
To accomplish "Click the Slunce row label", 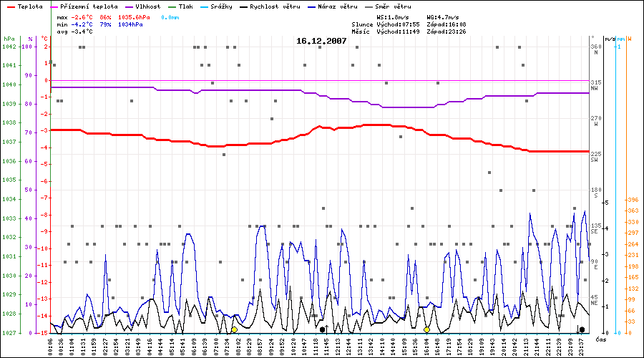I will pos(362,24).
